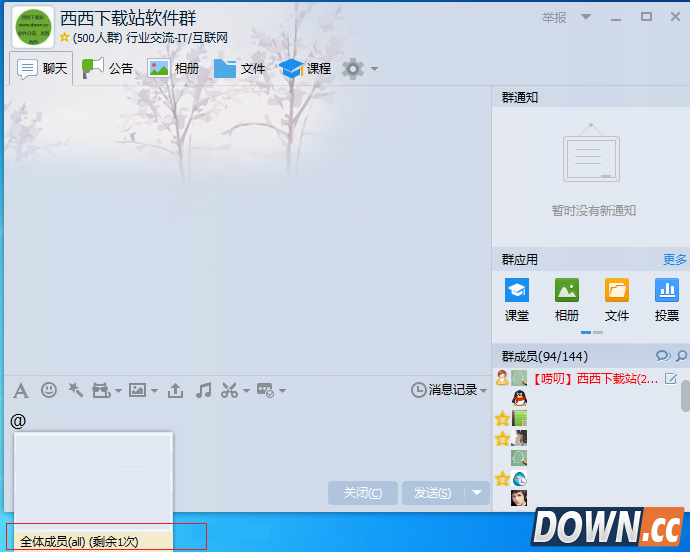Click the member list scrollbar
This screenshot has width=690, height=552.
coord(685,396)
